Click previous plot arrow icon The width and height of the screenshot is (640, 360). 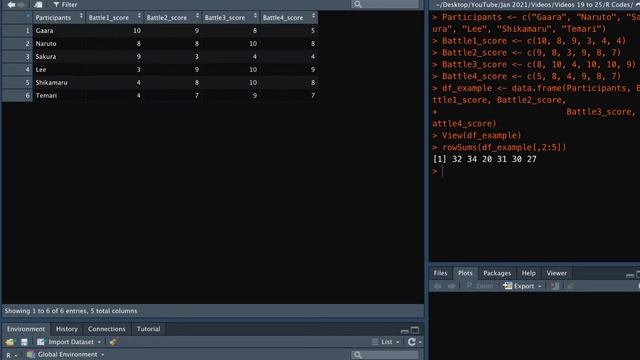click(x=437, y=286)
